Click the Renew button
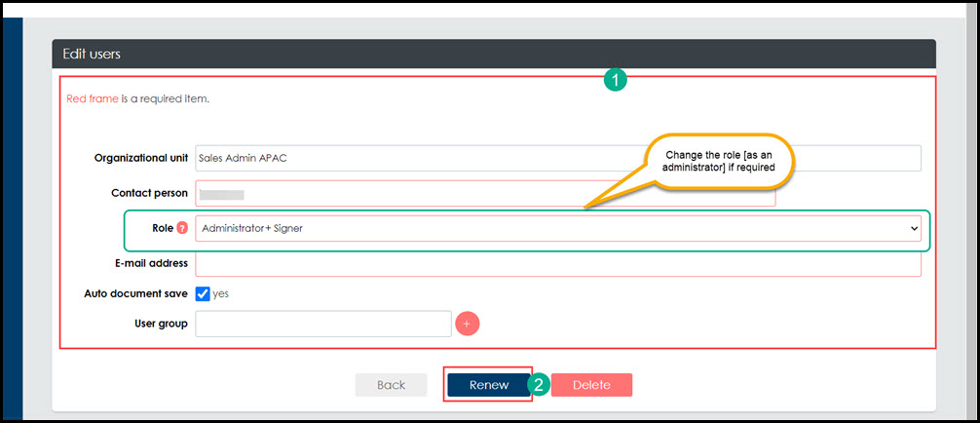 coord(489,385)
